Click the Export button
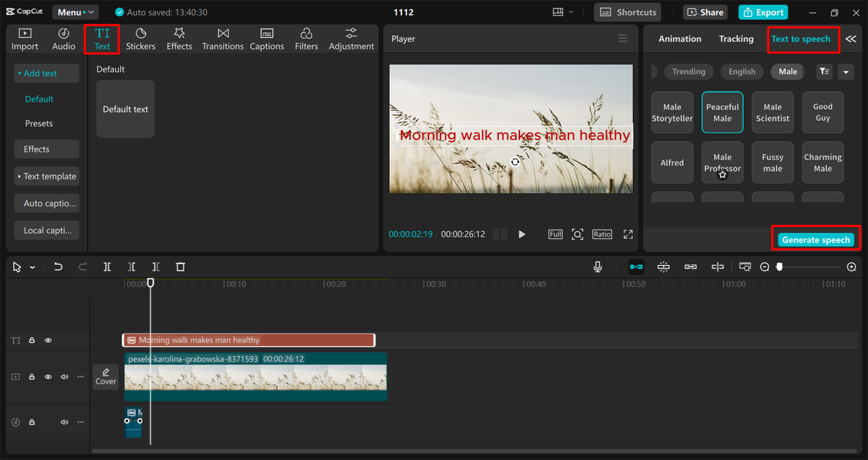 pyautogui.click(x=763, y=12)
